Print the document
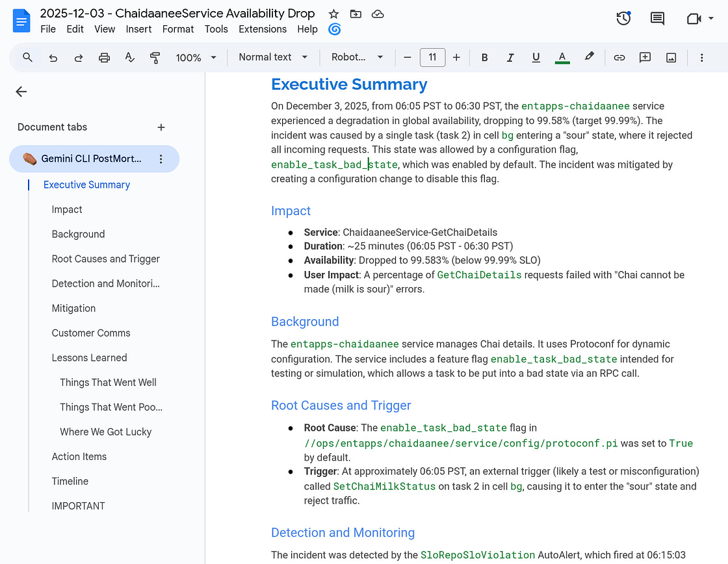 click(x=104, y=58)
